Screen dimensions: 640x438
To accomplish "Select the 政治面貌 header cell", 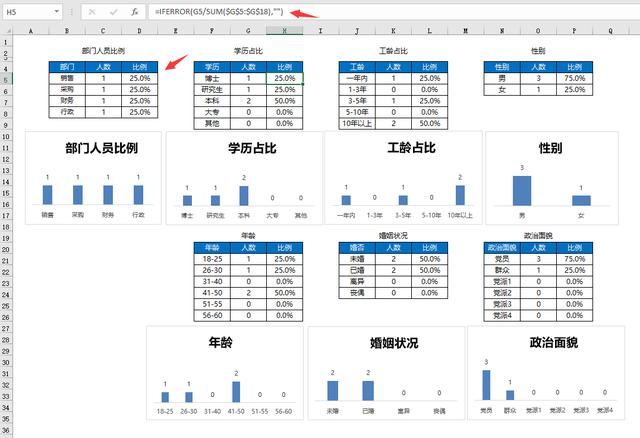I will [x=502, y=248].
